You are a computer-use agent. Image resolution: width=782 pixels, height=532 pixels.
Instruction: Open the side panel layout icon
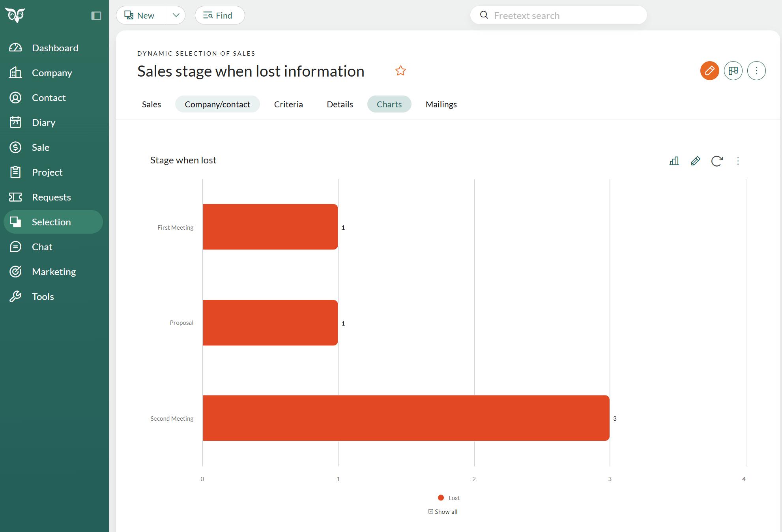(733, 71)
